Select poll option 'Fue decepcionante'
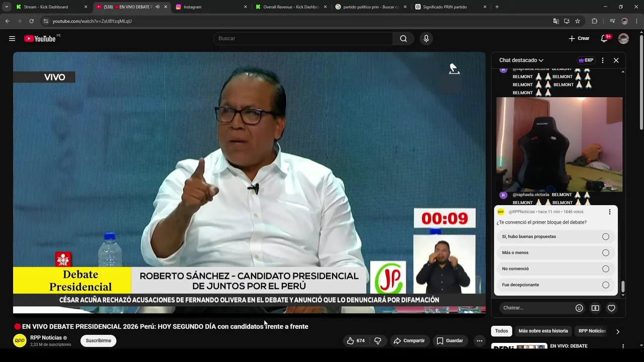This screenshot has height=362, width=644. click(556, 285)
